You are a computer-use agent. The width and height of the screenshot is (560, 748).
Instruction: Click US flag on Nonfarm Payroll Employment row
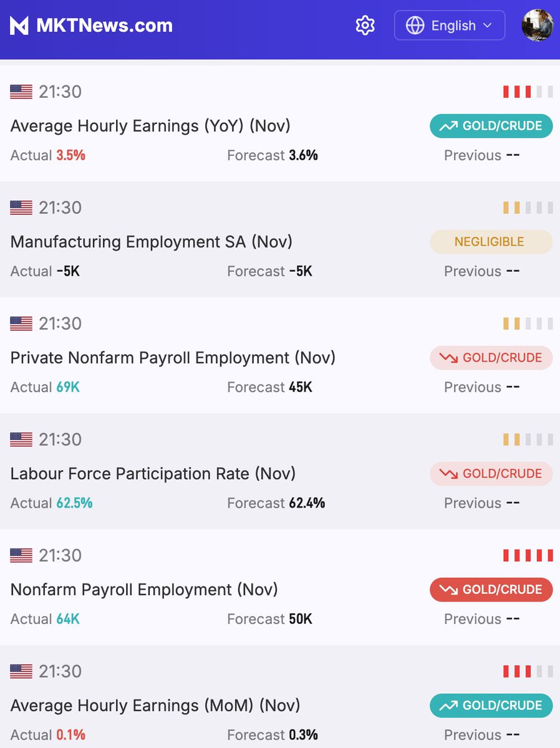click(x=21, y=556)
